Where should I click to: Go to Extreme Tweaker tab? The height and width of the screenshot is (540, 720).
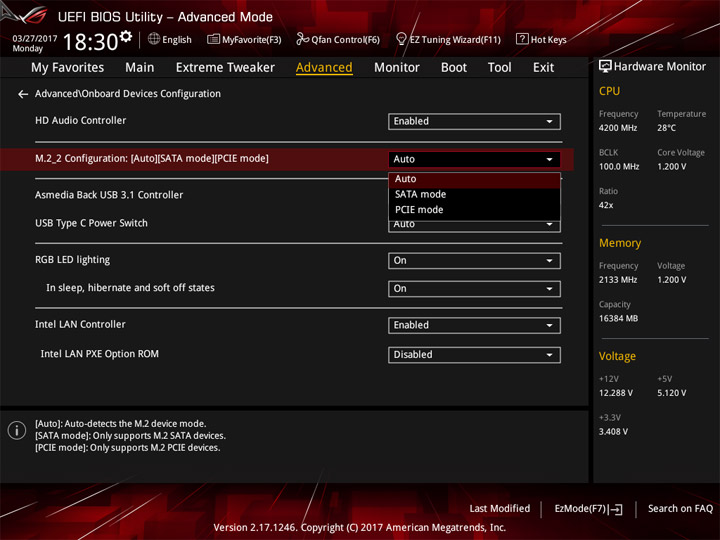tap(225, 68)
